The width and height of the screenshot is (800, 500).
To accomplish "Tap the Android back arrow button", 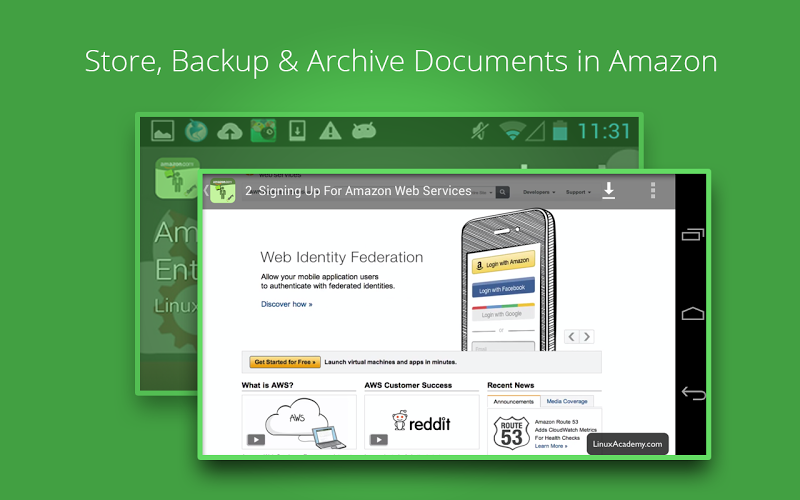I will coord(693,393).
